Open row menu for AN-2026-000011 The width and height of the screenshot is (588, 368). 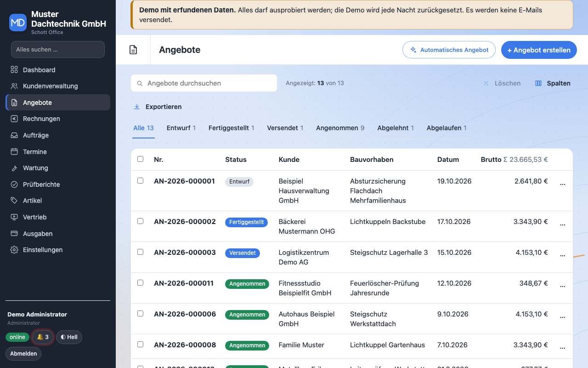(562, 285)
